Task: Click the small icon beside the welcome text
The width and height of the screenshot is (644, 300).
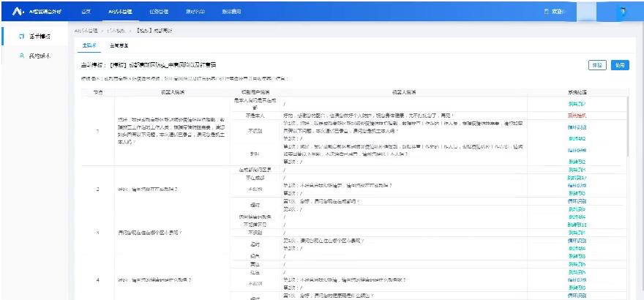Action: tap(546, 12)
